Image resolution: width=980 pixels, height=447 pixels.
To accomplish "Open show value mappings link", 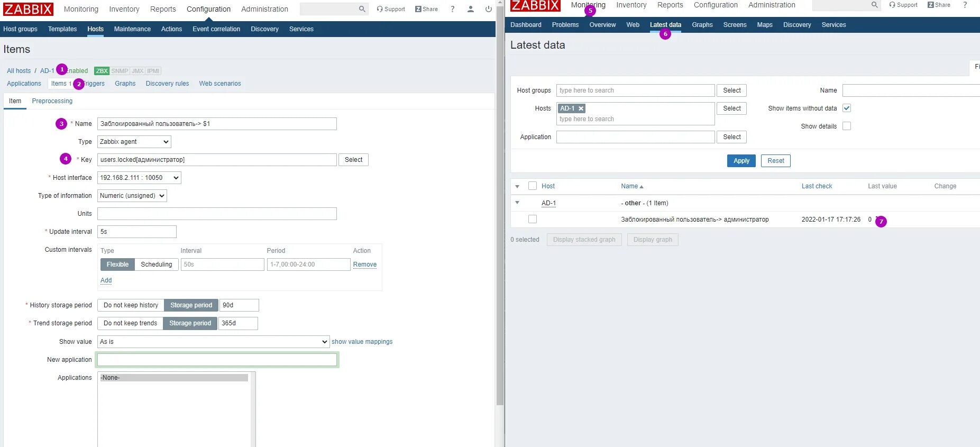I will pyautogui.click(x=362, y=342).
